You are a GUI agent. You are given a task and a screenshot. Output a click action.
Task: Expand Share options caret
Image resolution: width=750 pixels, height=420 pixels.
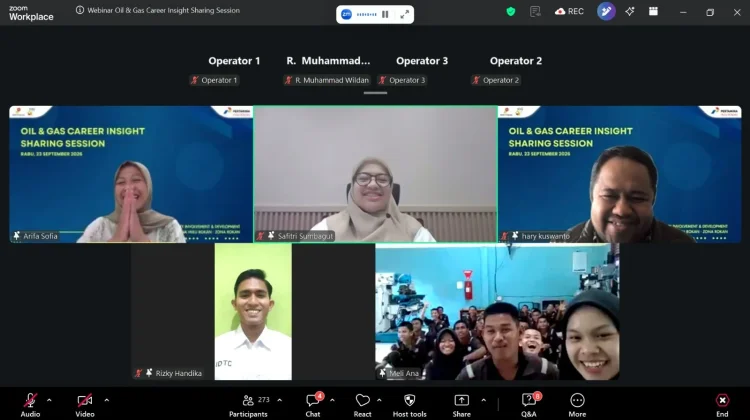coord(483,400)
